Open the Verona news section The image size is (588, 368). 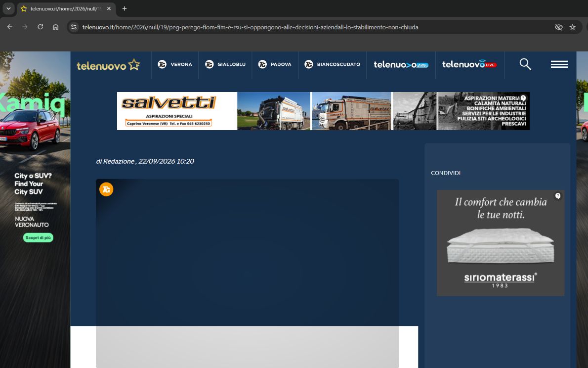[x=175, y=65]
